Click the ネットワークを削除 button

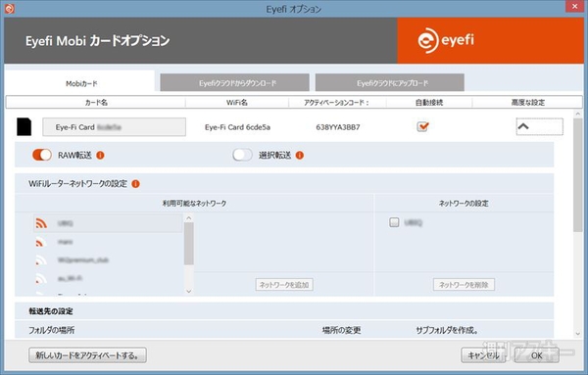(x=464, y=285)
